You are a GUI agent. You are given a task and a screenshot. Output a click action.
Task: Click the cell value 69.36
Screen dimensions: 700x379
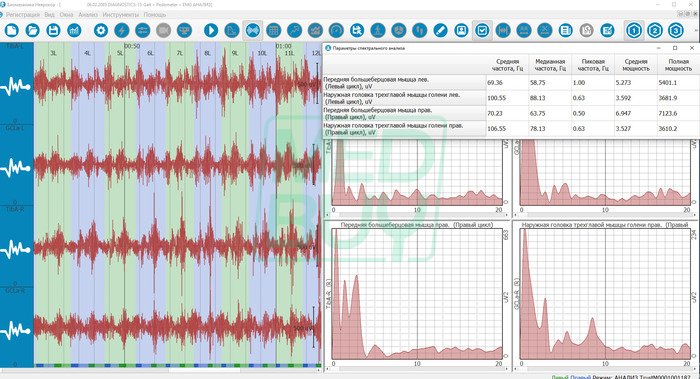pyautogui.click(x=495, y=83)
